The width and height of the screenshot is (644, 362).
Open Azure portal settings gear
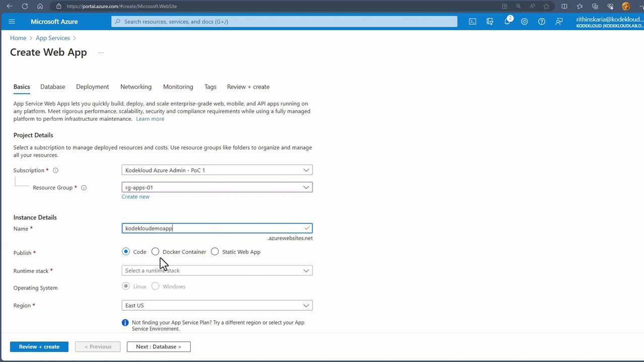(524, 22)
